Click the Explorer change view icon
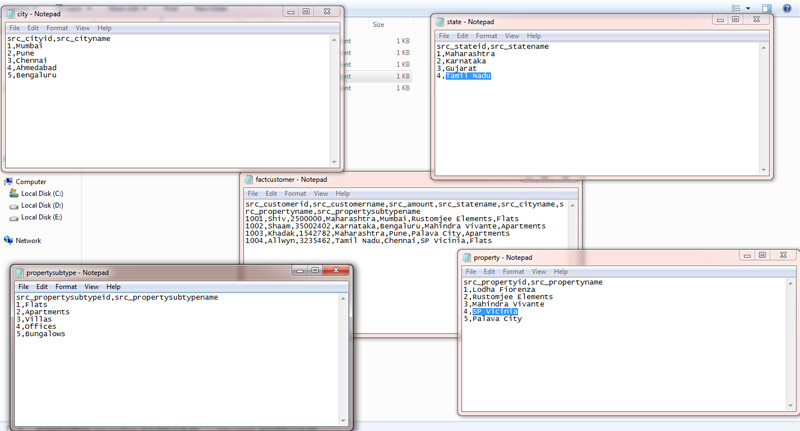 click(x=736, y=8)
